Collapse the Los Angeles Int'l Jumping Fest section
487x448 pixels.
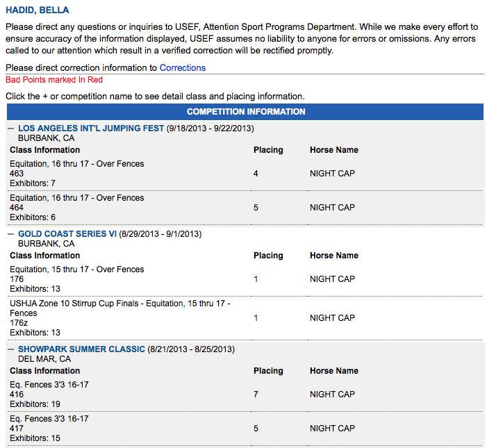pyautogui.click(x=11, y=128)
